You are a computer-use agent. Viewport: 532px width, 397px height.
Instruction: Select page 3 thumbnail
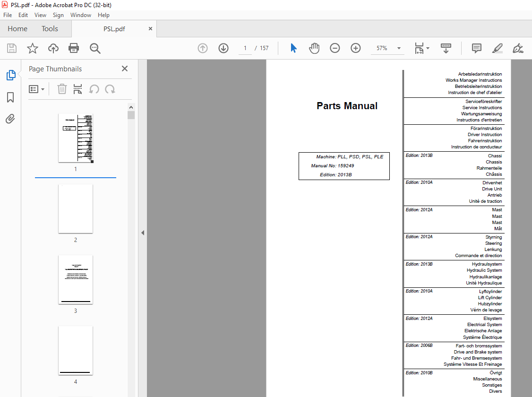75,280
